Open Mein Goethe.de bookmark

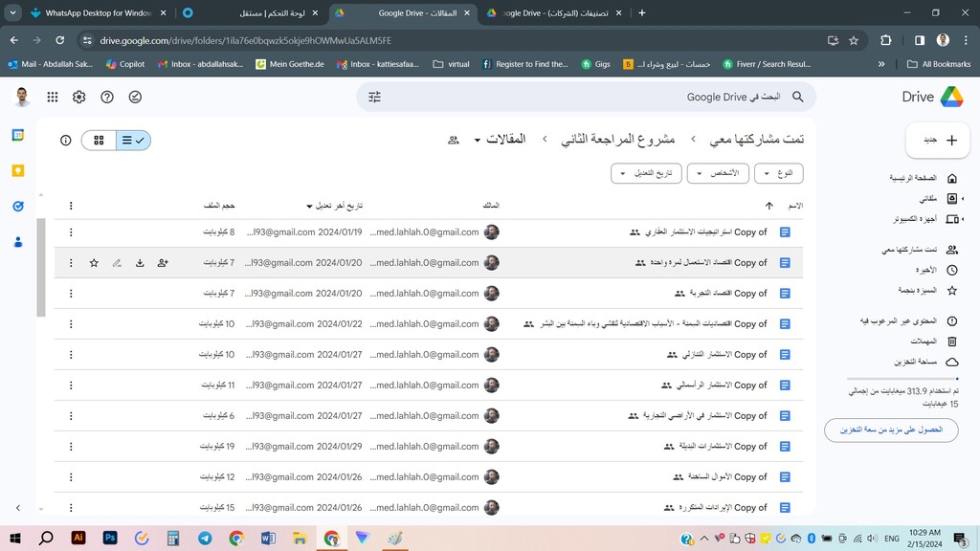290,64
